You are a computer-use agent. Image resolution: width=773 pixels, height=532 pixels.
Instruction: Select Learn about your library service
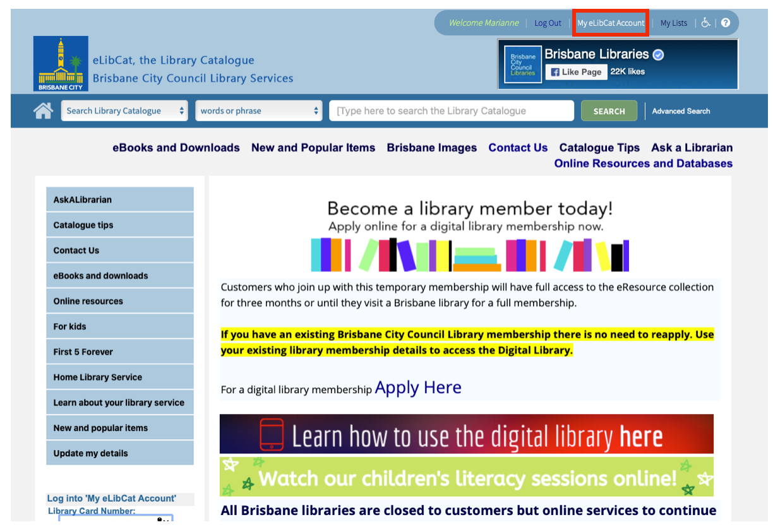pos(120,402)
